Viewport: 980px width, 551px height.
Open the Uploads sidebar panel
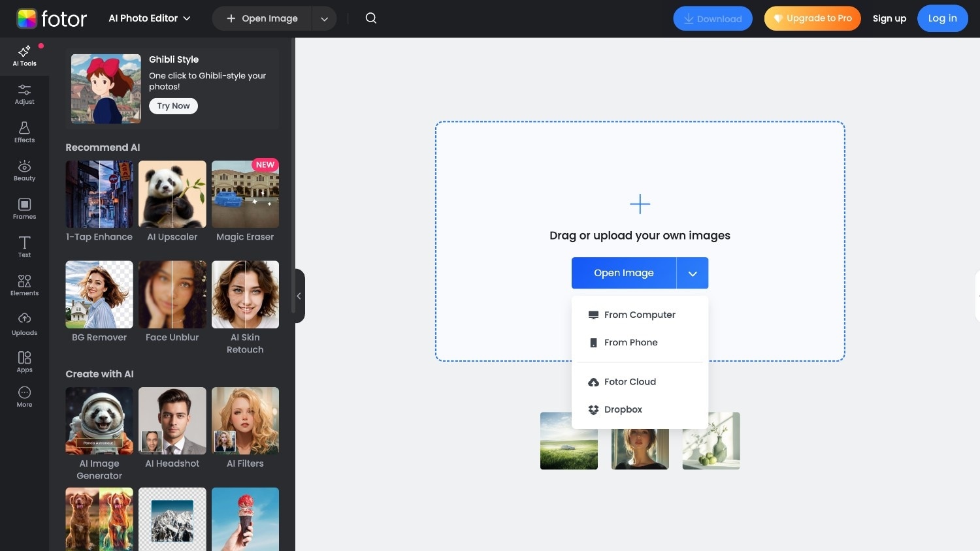[24, 324]
